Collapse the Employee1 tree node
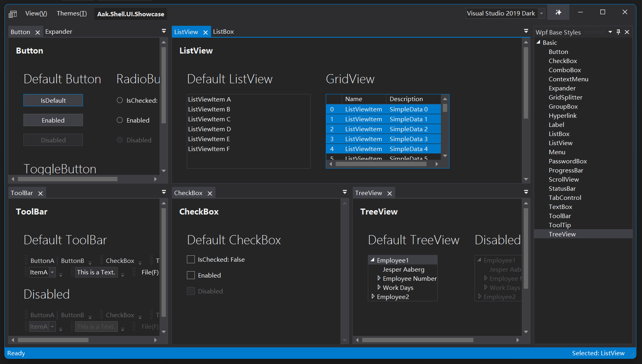 click(372, 259)
